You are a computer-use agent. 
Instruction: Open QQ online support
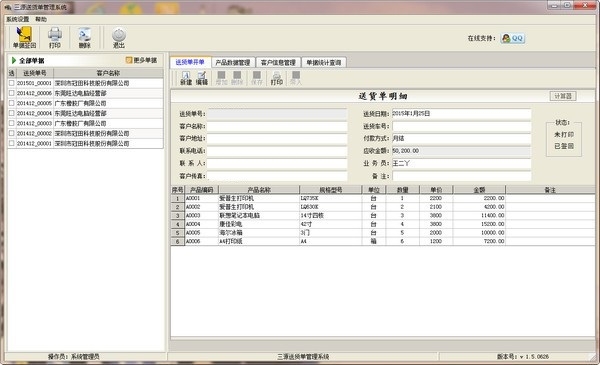512,38
